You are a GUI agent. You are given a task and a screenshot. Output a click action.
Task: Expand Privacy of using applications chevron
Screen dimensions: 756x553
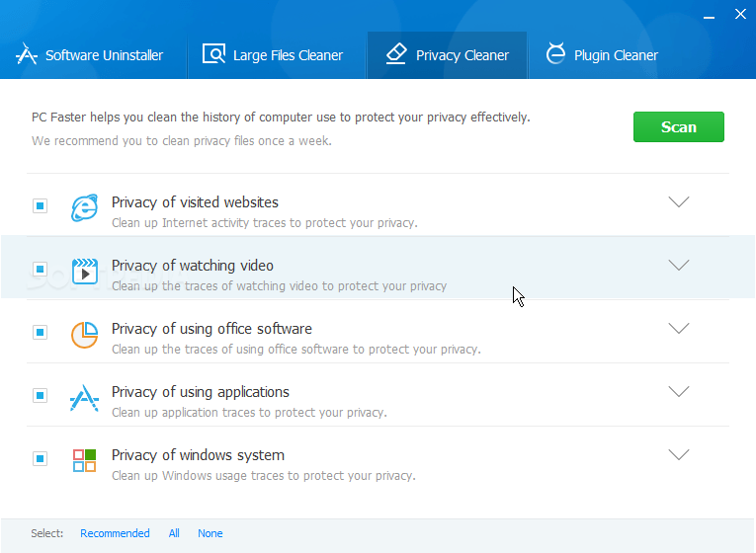click(x=678, y=392)
